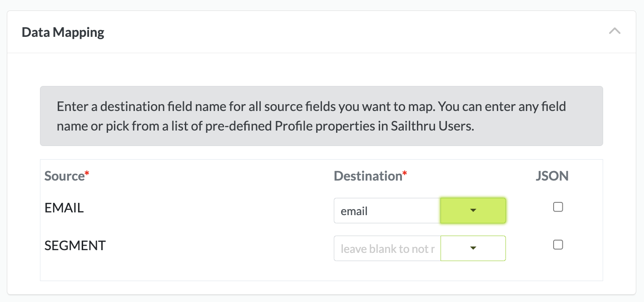Collapse the Data Mapping panel chevron
This screenshot has width=644, height=302.
(x=614, y=31)
